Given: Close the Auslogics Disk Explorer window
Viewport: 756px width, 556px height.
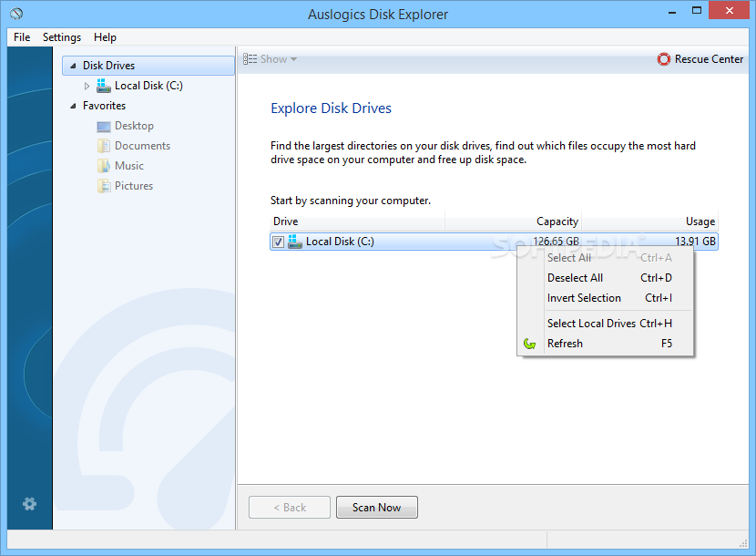Looking at the screenshot, I should [x=729, y=11].
